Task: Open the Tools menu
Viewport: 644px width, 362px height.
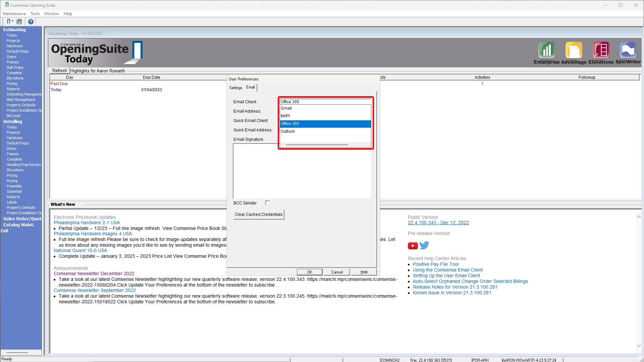Action: [x=35, y=14]
